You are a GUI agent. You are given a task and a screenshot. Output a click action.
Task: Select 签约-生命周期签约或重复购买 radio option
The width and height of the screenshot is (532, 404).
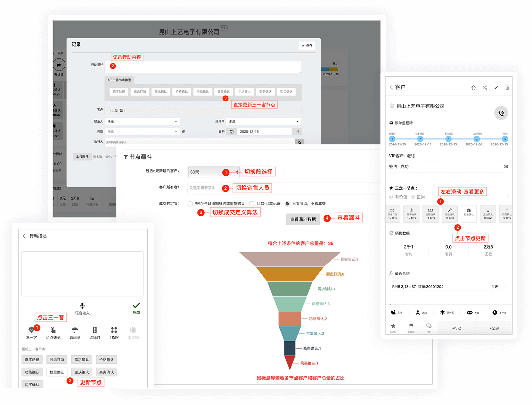click(190, 204)
